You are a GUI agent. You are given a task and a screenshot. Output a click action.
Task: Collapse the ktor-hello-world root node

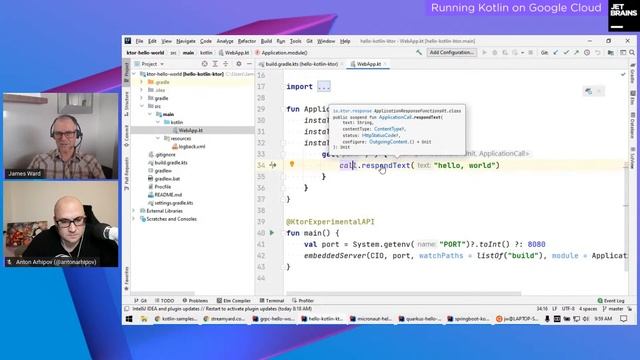coord(134,74)
